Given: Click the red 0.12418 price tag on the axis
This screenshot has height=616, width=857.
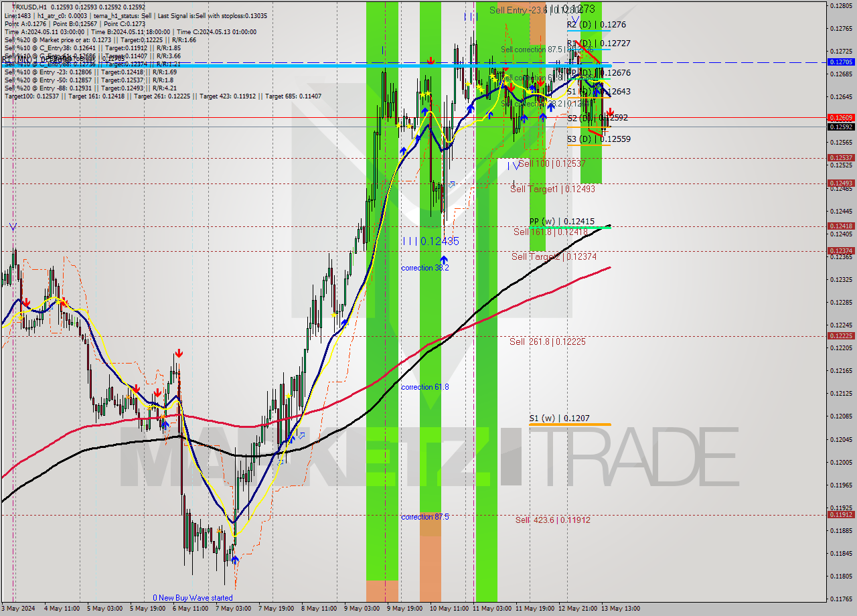Looking at the screenshot, I should [x=841, y=226].
